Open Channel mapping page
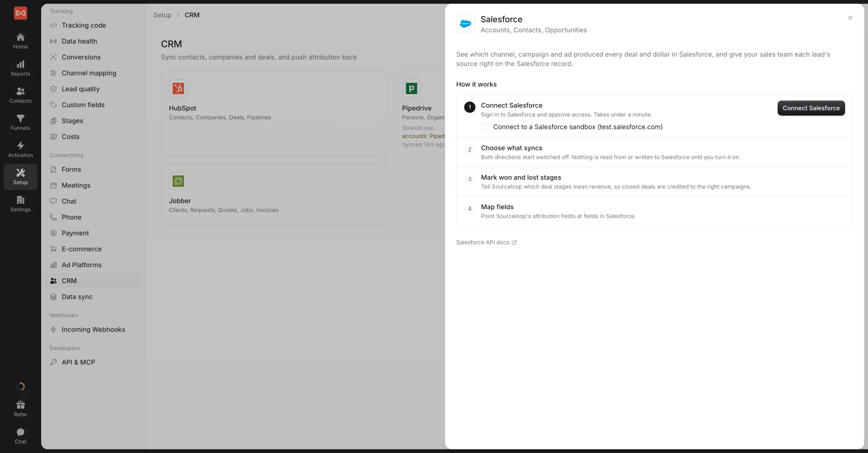The width and height of the screenshot is (868, 453). [93, 73]
